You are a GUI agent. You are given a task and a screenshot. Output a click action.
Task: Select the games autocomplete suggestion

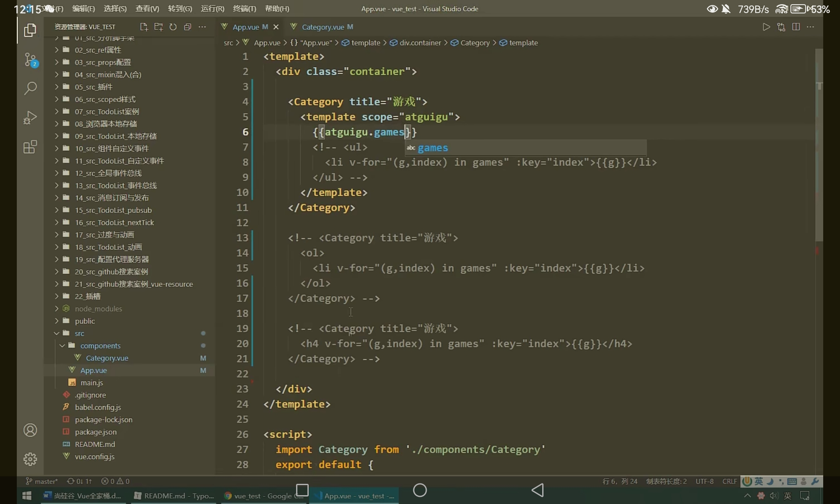click(x=433, y=148)
